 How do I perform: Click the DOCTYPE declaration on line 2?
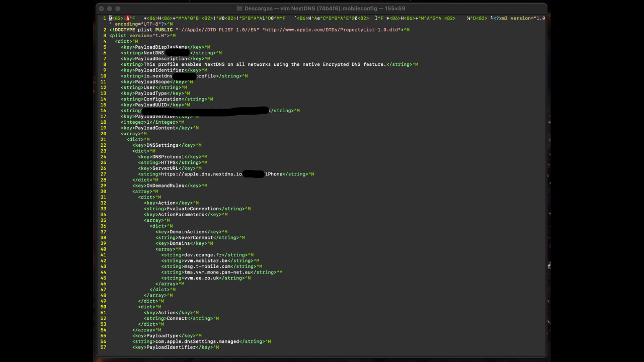coord(259,30)
